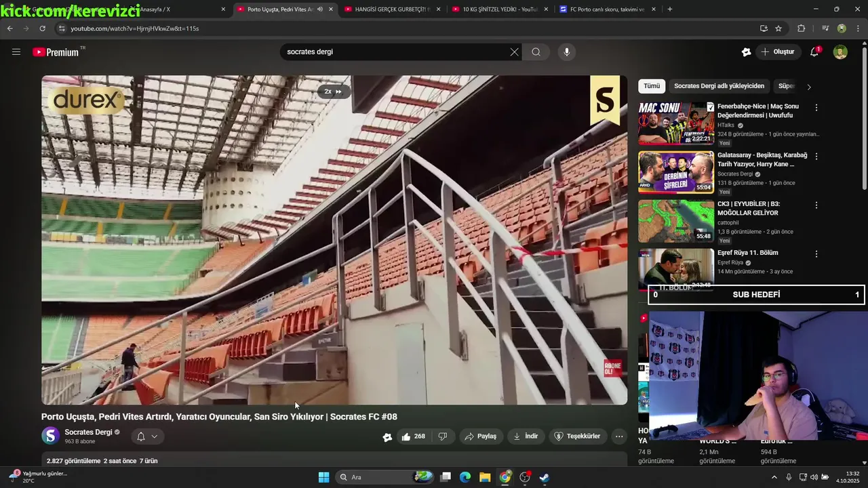Expand description showing 2.827 görüntüleme
868x488 pixels.
(x=334, y=461)
